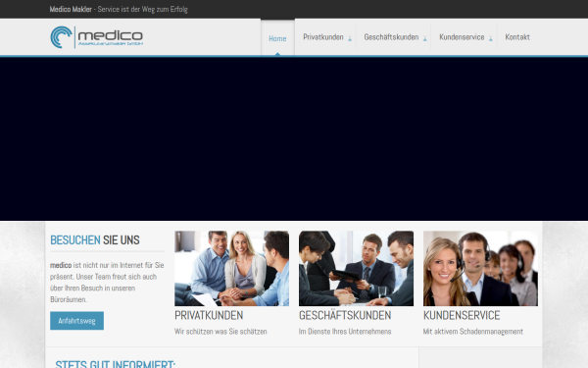Go to the Kontakt page
Viewport: 588px width, 368px height.
pos(517,37)
